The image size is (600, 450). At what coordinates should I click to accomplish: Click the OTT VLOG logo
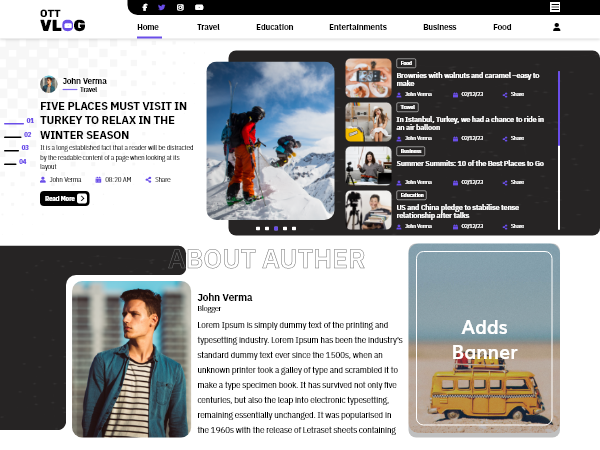tap(62, 20)
